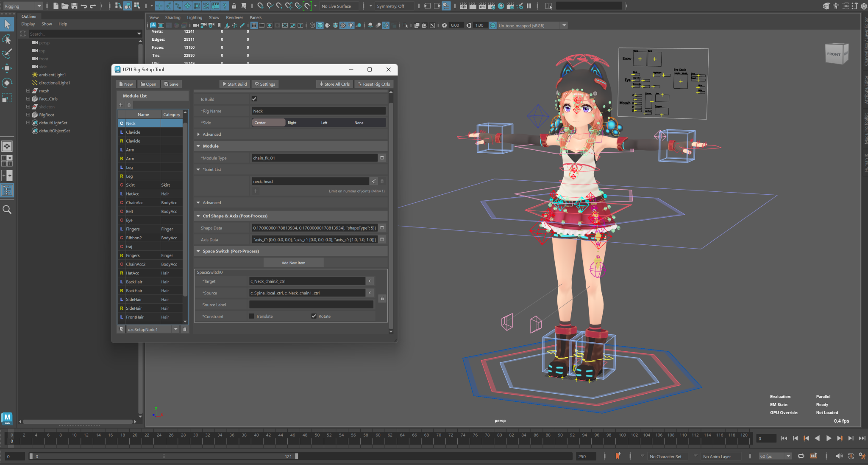Screen dimensions: 868x465
Task: Collapse the Space Switch (Post-Process) section
Action: pos(198,251)
